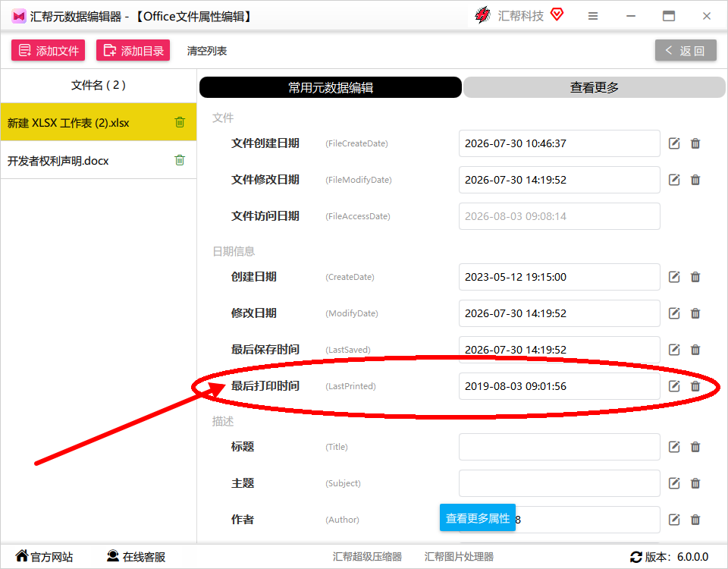This screenshot has height=569, width=728.
Task: Delete the LastSaved time
Action: coord(695,350)
